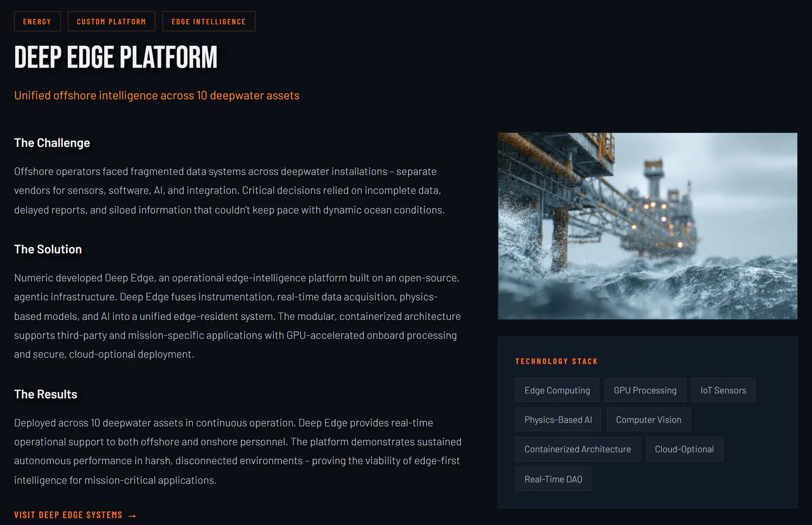Screen dimensions: 812x525
Task: Select the Computer Vision chip
Action: tap(649, 419)
